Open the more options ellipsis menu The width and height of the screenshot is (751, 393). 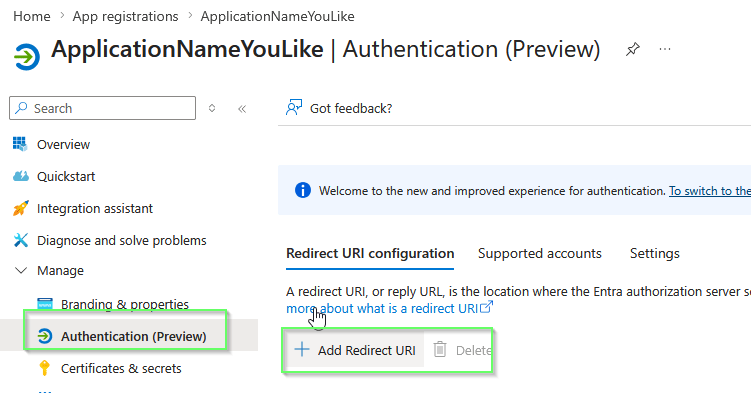[x=665, y=49]
